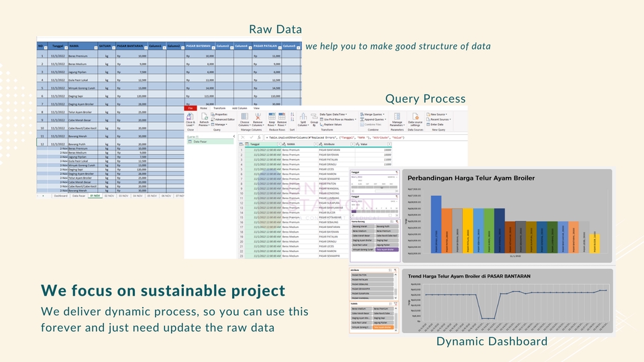The image size is (644, 362).
Task: Expand the New Source dropdown
Action: coord(447,115)
